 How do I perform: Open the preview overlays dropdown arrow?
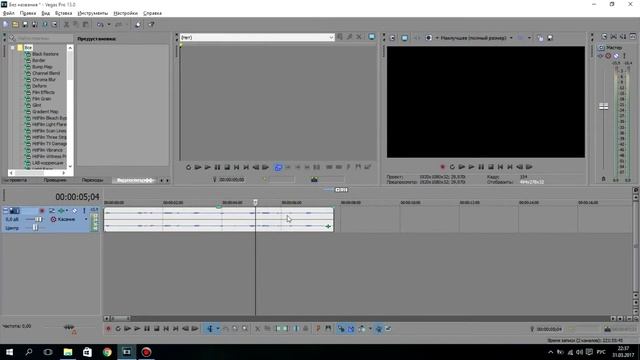point(529,38)
